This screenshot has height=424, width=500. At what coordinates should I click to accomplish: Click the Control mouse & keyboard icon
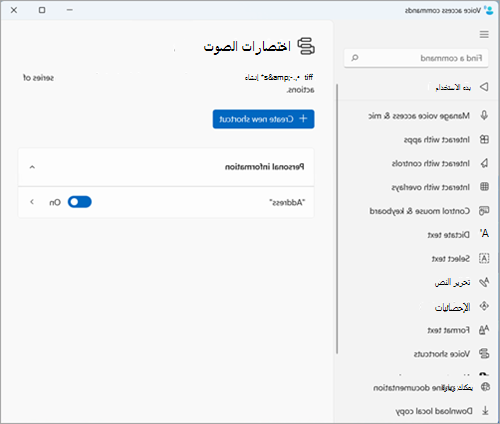(x=484, y=211)
